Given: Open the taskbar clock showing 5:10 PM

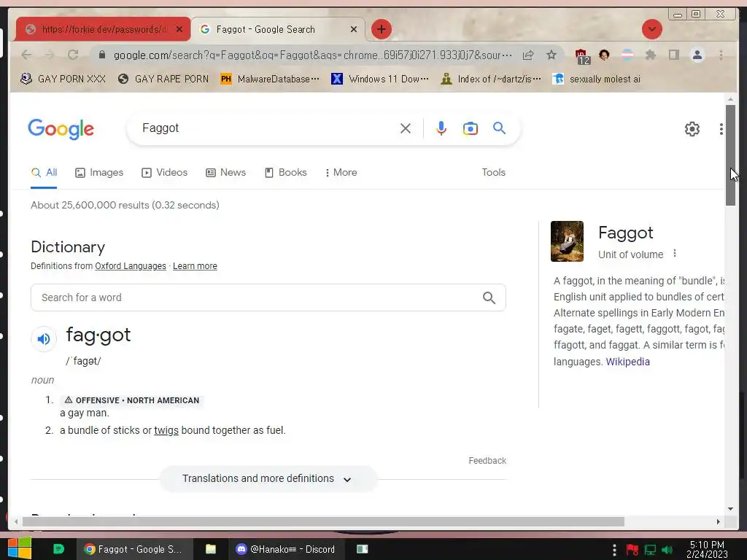Looking at the screenshot, I should pos(707,550).
